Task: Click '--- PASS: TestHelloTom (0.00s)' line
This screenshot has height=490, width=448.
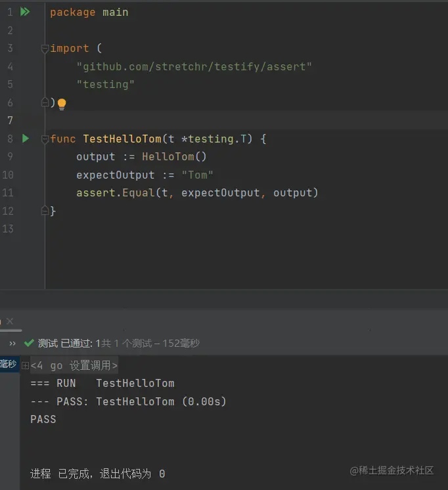Action: 129,401
